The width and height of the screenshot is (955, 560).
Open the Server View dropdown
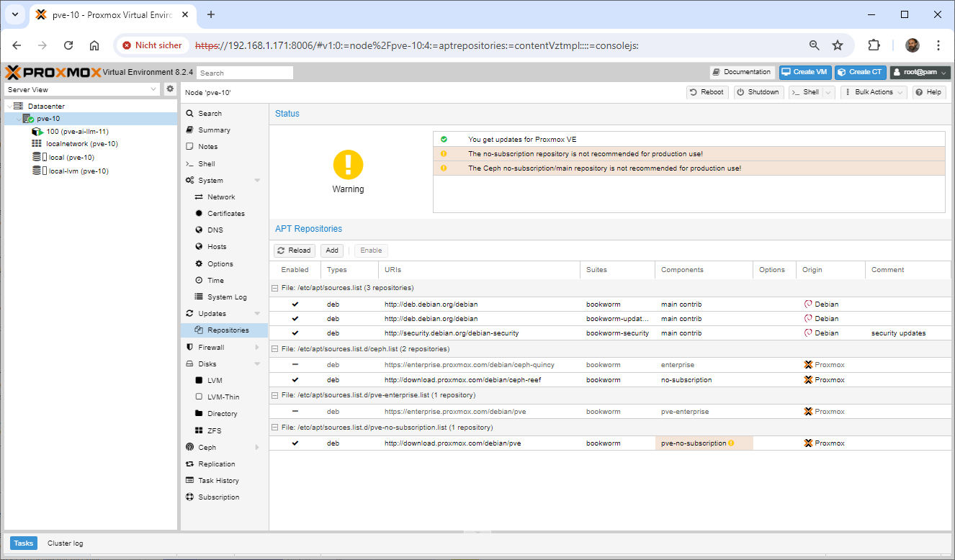click(82, 90)
